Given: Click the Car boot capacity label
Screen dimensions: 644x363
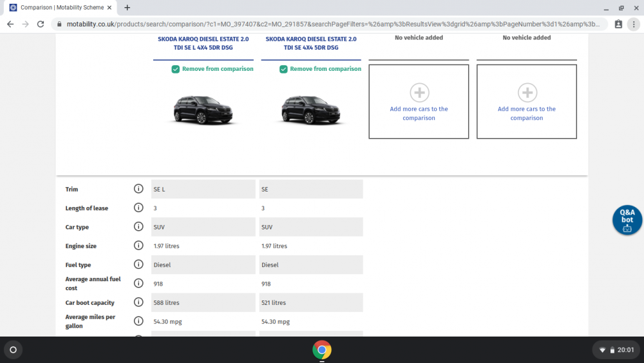Looking at the screenshot, I should 90,302.
